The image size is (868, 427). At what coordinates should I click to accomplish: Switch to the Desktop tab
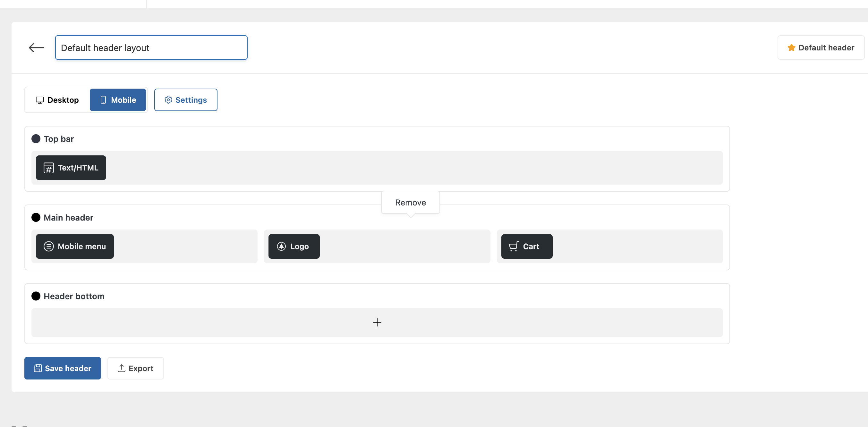(57, 100)
